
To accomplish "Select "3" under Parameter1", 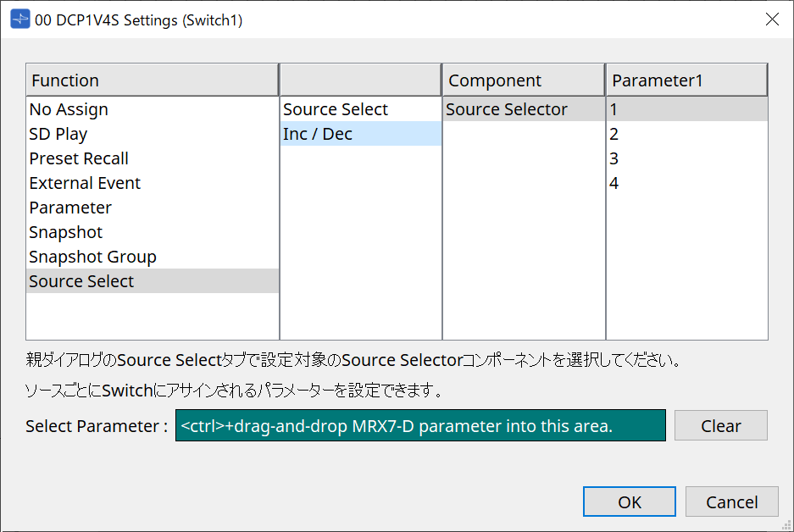I will [614, 158].
